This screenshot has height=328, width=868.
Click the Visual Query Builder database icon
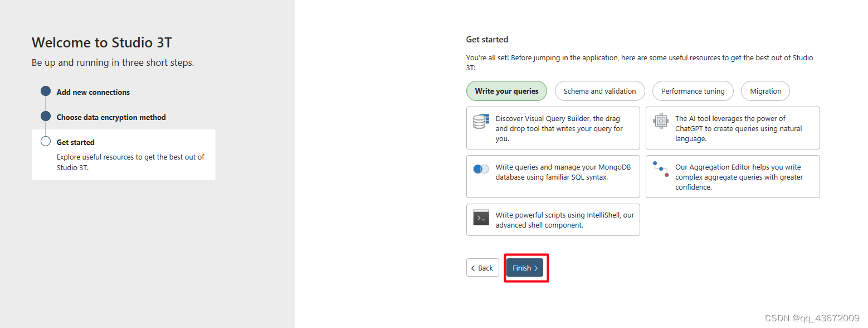(481, 122)
